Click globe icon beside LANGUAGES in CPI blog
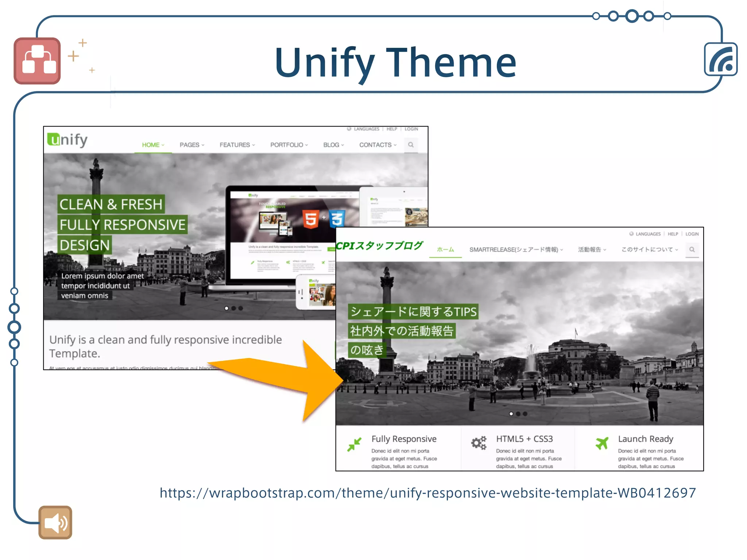 click(x=631, y=234)
